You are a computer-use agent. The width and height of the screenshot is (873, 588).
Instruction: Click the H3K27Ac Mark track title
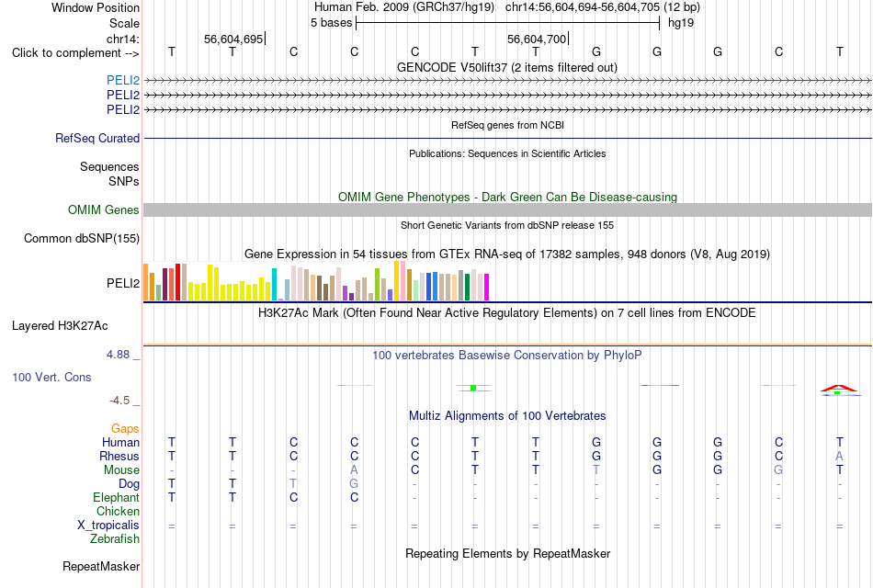507,313
